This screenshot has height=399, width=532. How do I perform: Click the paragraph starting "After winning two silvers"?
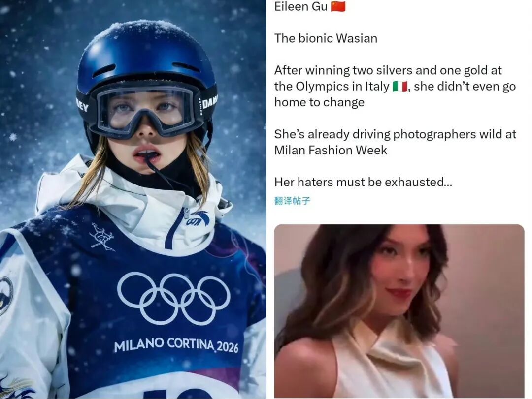click(395, 87)
